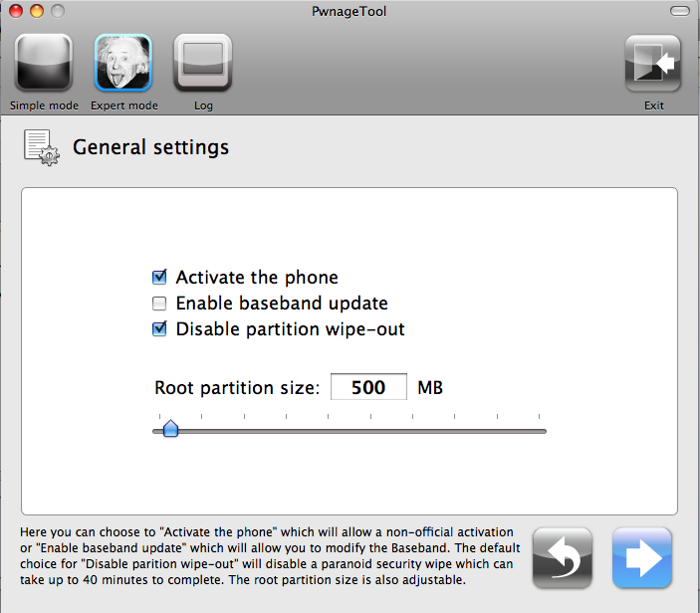Click the root partition size field showing 500
The width and height of the screenshot is (700, 613).
pos(368,387)
